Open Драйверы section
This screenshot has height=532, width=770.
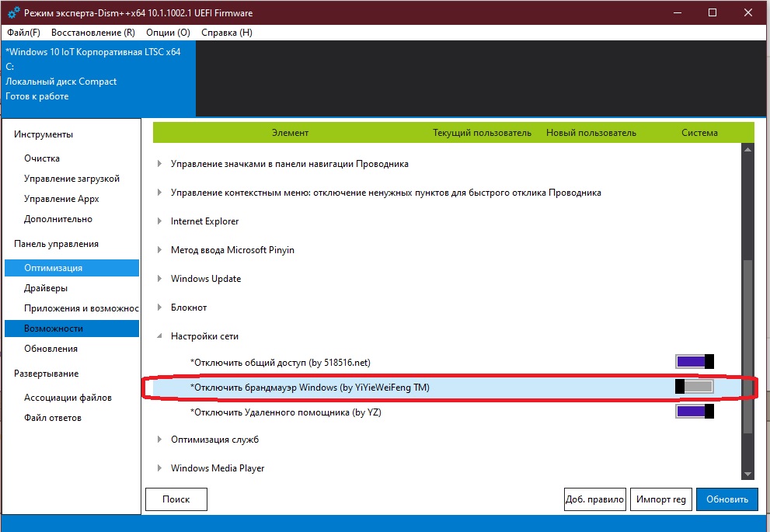coord(46,288)
